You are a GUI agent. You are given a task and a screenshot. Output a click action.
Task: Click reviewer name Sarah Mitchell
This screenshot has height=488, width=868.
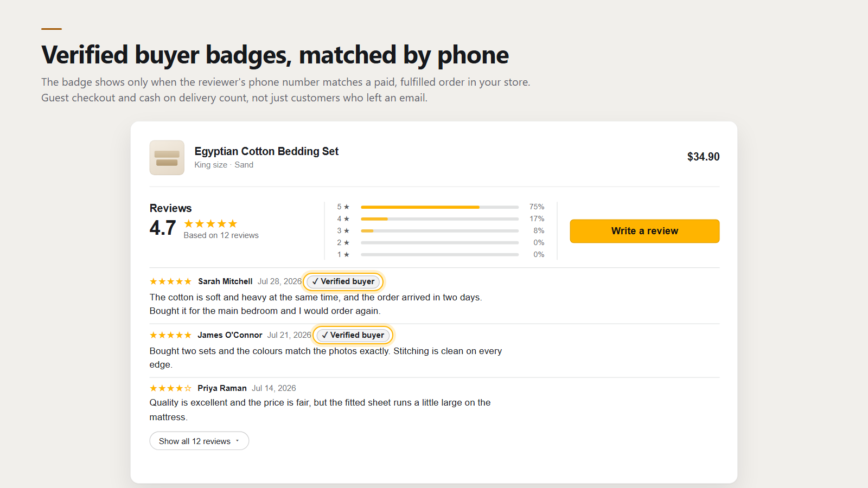pyautogui.click(x=225, y=281)
